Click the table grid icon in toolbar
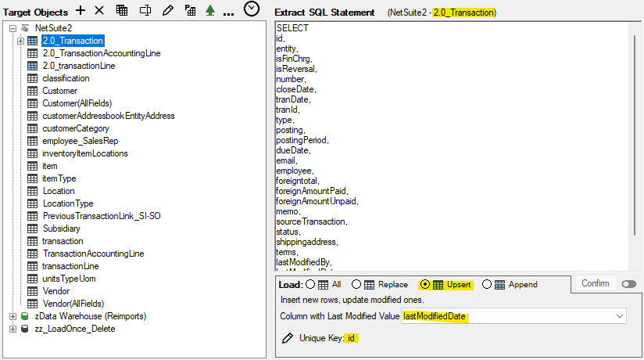 [x=122, y=10]
